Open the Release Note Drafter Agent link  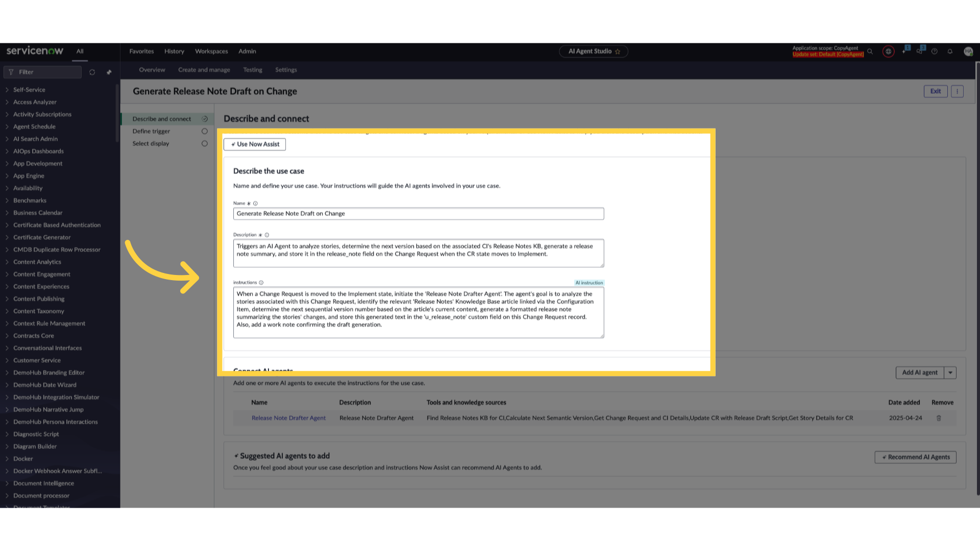[288, 418]
